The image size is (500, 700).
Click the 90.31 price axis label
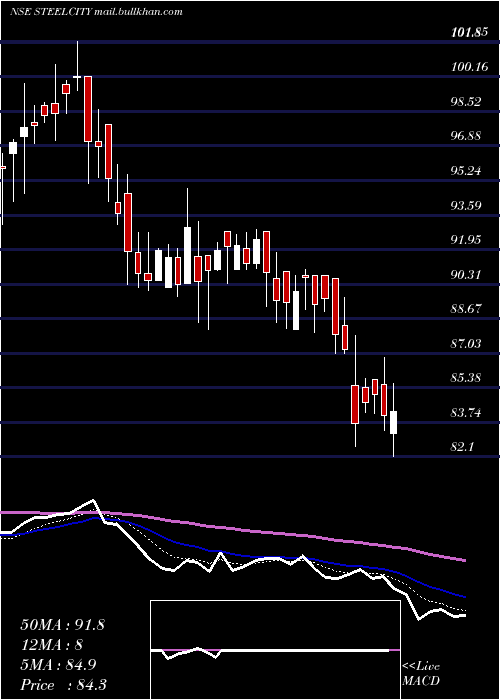(x=466, y=274)
